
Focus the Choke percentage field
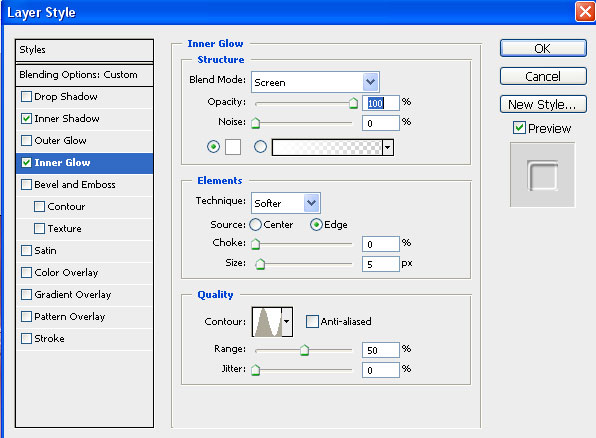[x=380, y=244]
